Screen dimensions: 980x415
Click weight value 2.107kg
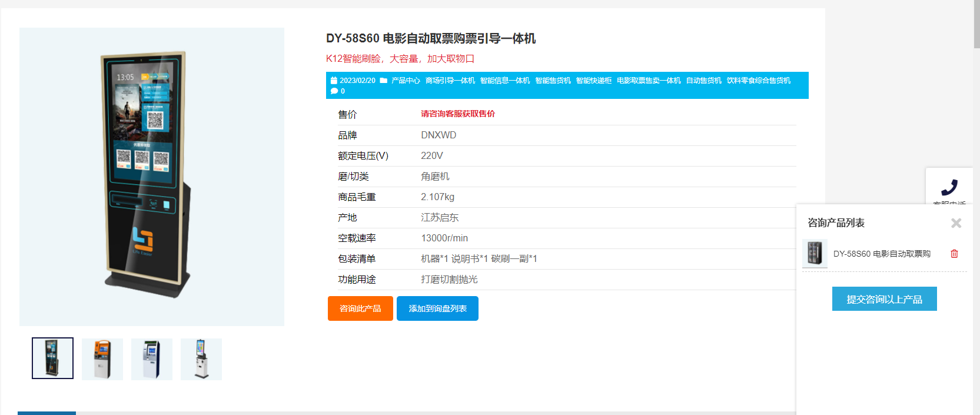coord(437,197)
